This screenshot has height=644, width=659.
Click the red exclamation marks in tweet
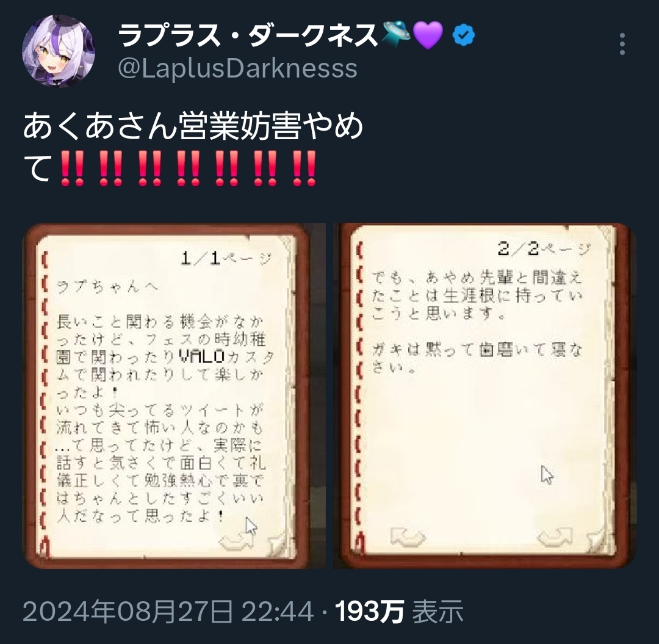[188, 169]
